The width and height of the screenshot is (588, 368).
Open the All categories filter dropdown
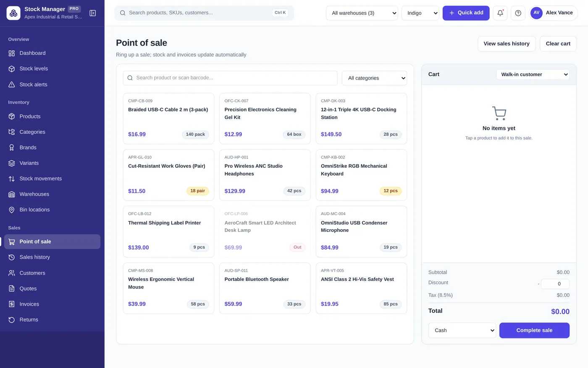click(x=375, y=78)
